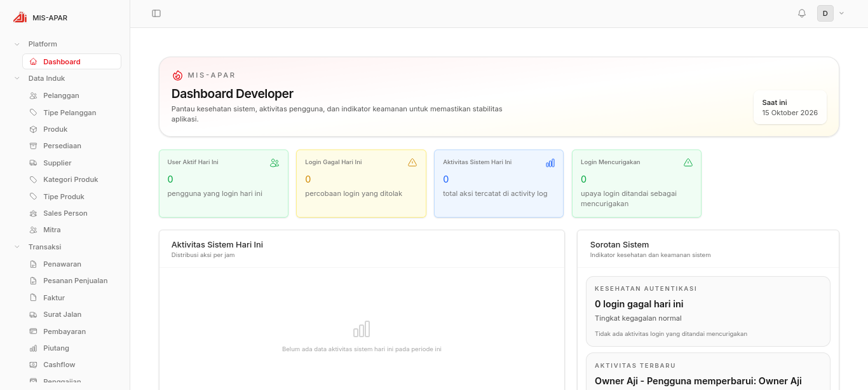Open the user menu chevron
This screenshot has width=868, height=390.
[x=842, y=13]
